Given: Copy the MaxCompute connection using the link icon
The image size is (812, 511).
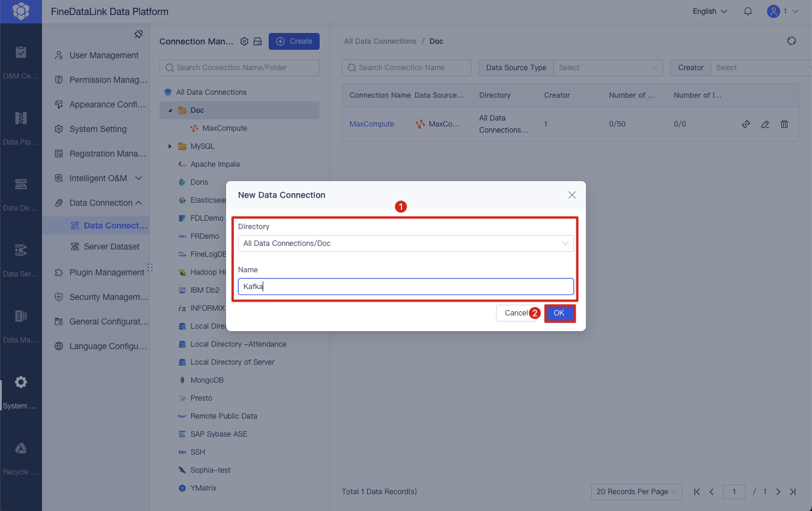Looking at the screenshot, I should click(745, 124).
